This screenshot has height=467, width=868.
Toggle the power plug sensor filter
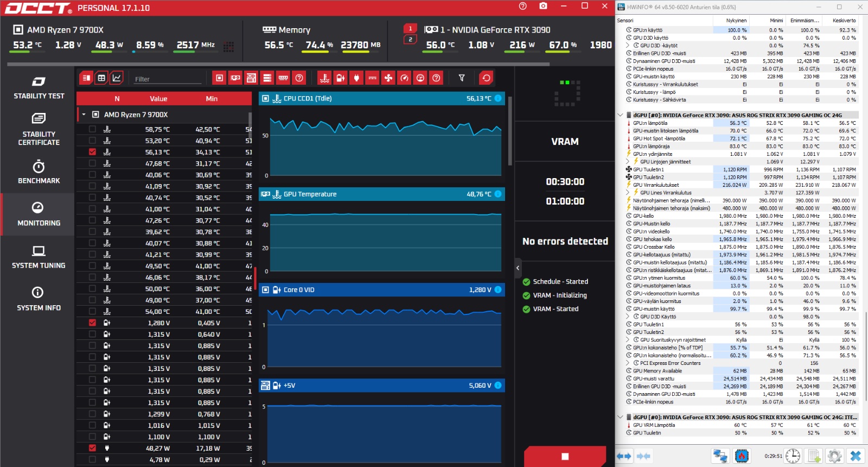[356, 78]
